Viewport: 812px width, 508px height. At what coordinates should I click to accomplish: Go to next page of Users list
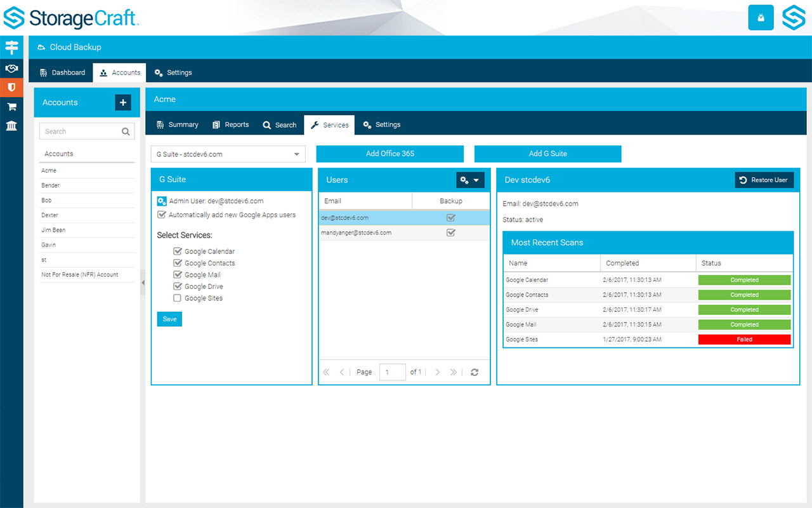[438, 372]
